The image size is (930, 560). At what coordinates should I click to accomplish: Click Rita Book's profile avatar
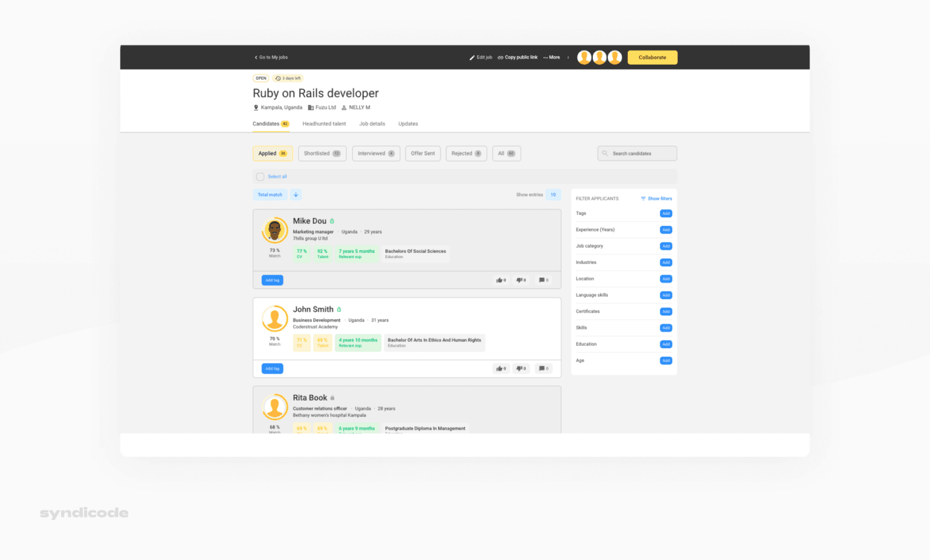coord(274,406)
